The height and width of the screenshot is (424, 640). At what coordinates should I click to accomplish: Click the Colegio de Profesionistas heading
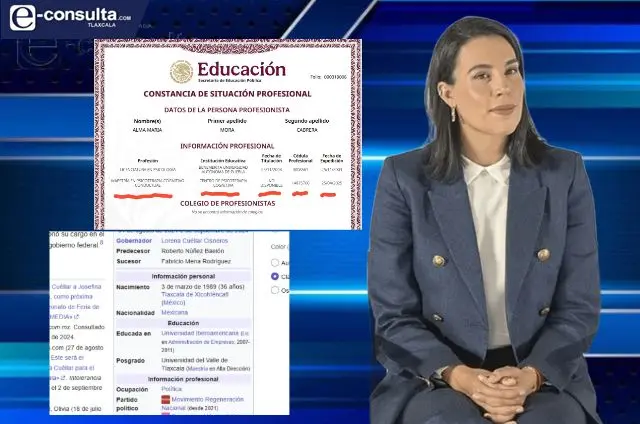(226, 204)
